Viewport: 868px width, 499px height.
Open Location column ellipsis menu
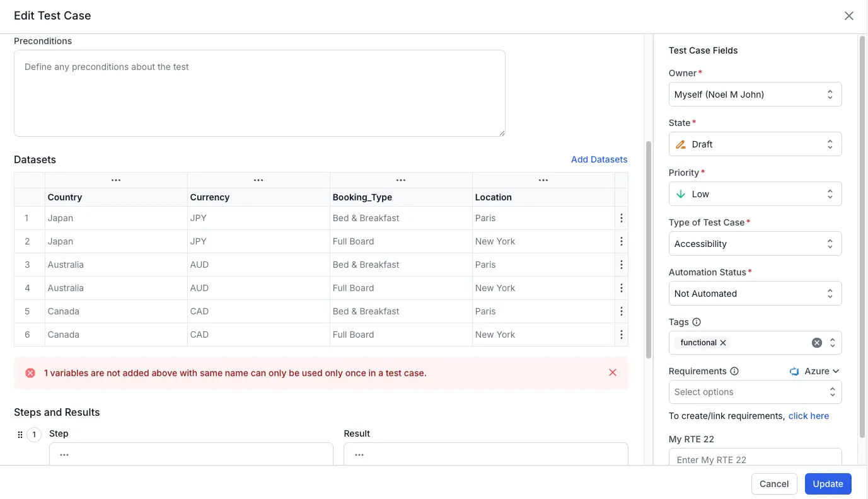pyautogui.click(x=543, y=180)
